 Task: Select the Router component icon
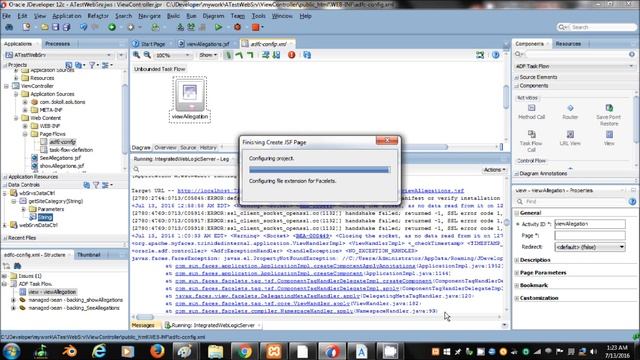(570, 108)
